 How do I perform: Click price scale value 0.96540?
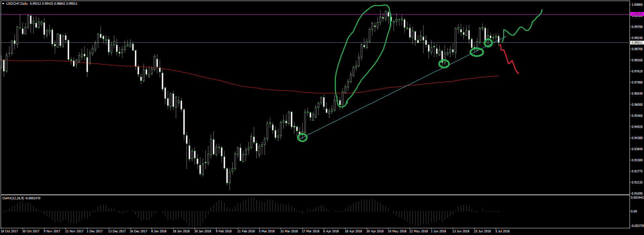pos(637,94)
